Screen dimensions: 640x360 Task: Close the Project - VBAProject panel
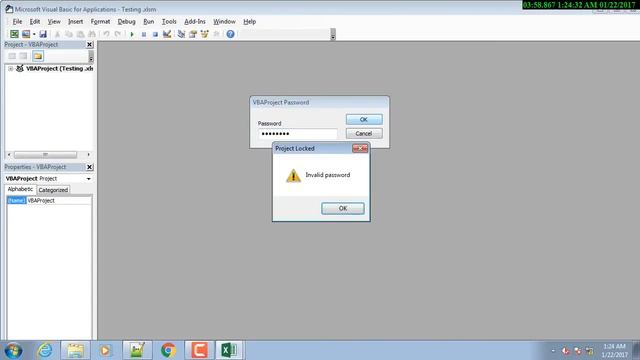90,44
